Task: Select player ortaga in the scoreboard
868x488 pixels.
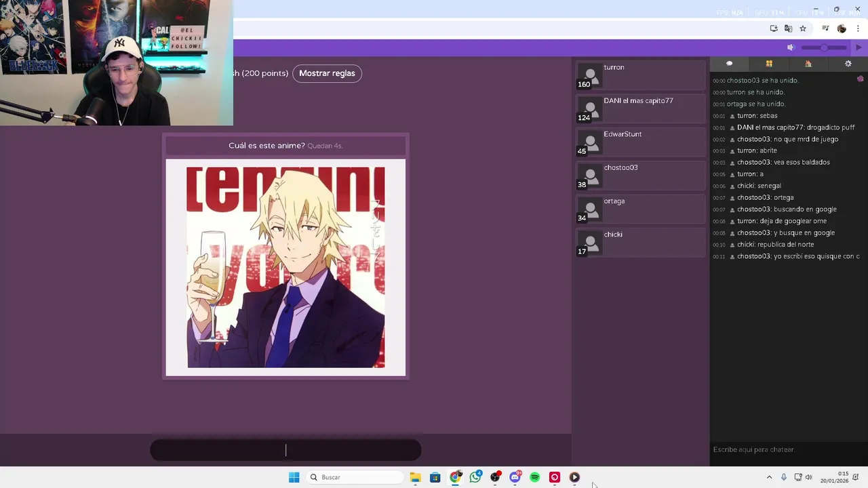Action: pos(641,209)
